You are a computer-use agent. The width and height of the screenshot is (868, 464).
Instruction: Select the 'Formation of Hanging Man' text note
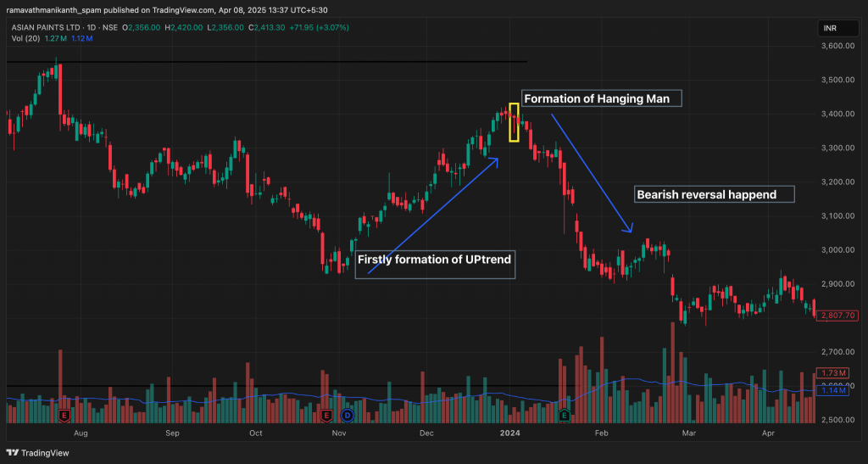[602, 98]
